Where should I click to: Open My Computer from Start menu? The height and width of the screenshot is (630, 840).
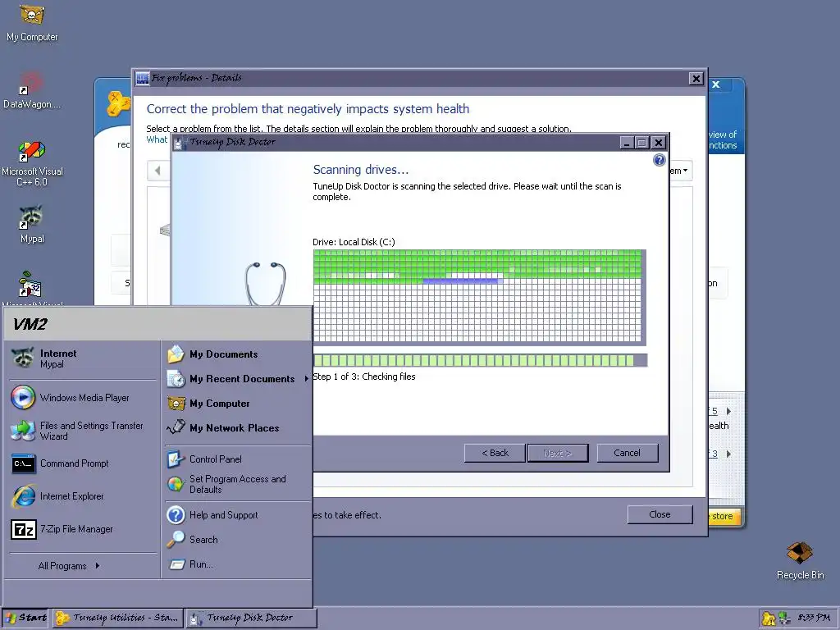click(237, 404)
